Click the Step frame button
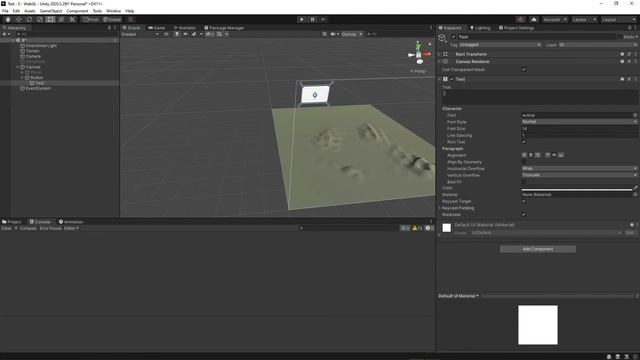 323,19
